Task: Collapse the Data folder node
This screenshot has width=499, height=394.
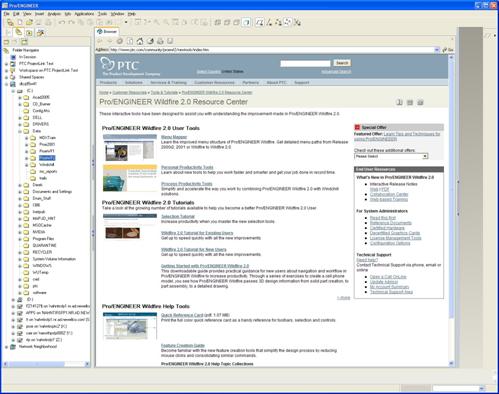Action: (20, 131)
